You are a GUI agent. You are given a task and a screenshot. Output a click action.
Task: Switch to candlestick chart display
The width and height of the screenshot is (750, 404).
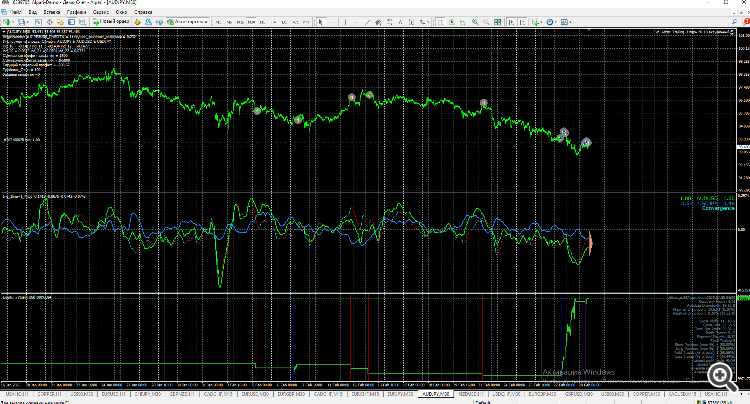452,22
